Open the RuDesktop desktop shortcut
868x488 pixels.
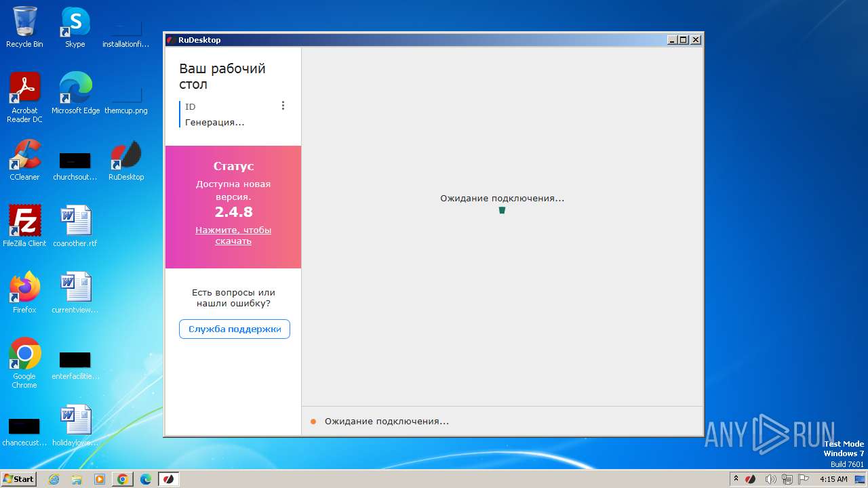tap(126, 160)
